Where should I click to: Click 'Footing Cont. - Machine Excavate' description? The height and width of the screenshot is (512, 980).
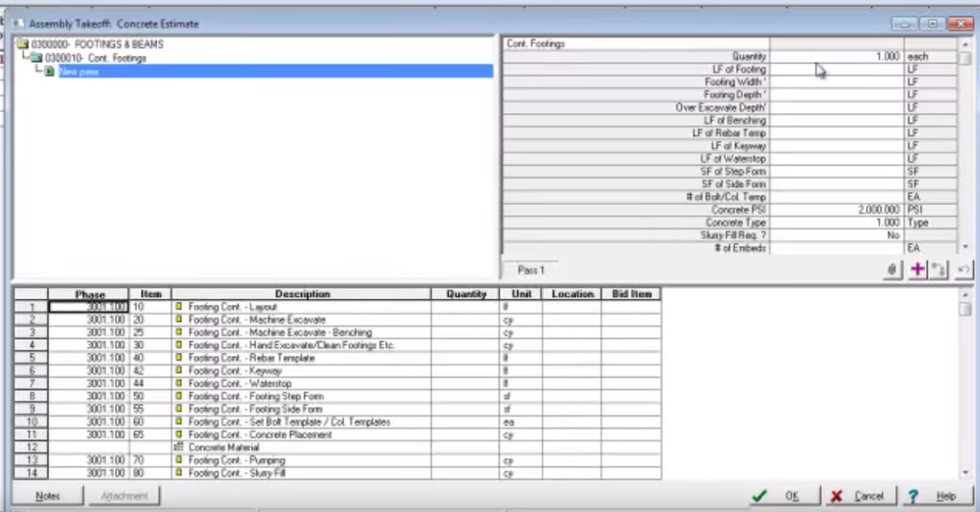tap(257, 320)
